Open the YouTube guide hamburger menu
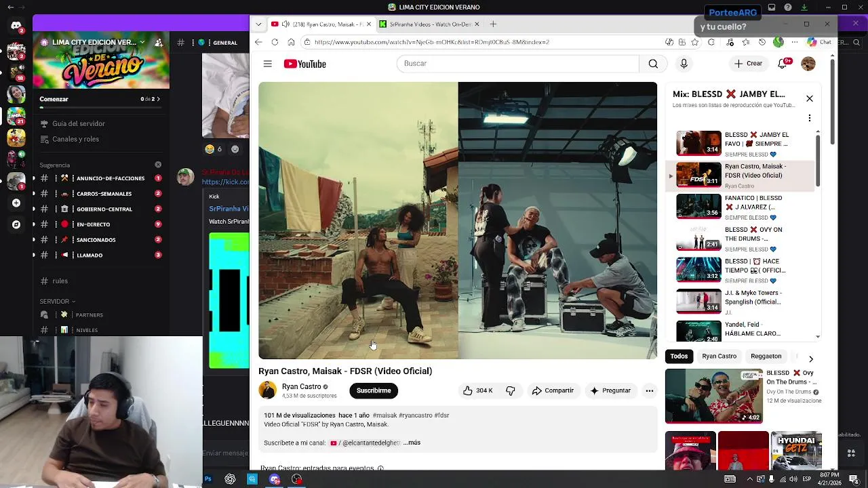The height and width of the screenshot is (488, 868). pyautogui.click(x=268, y=64)
